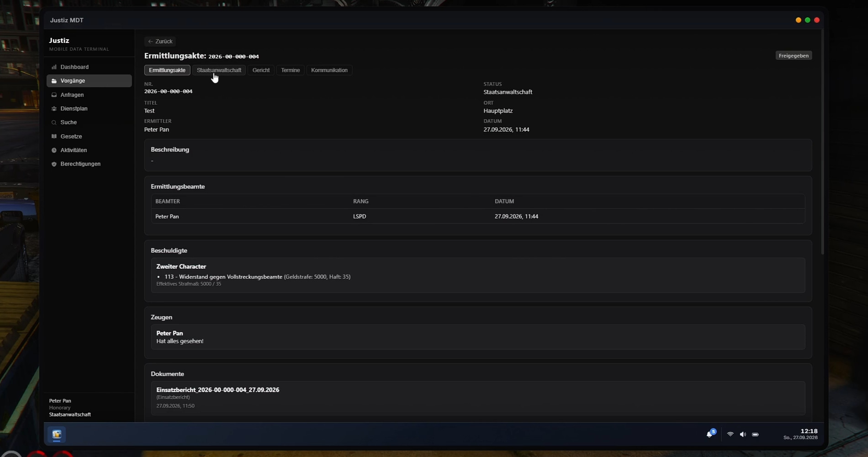Viewport: 868px width, 457px height.
Task: Switch to the Staatsanwaltschaft tab
Action: pos(219,70)
